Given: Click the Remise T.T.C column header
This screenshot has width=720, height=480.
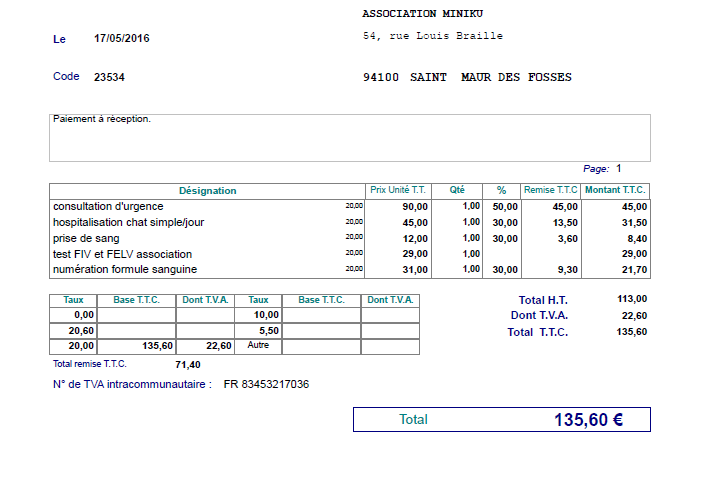Looking at the screenshot, I should (x=551, y=190).
